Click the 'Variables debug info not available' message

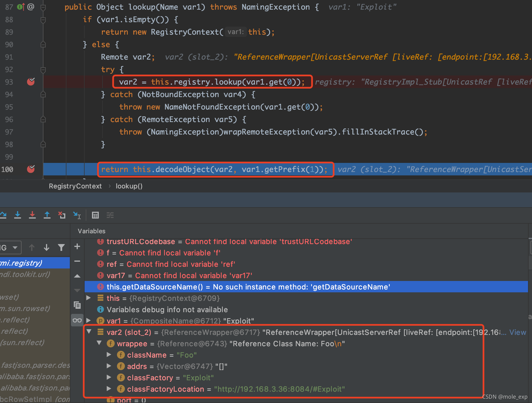[x=167, y=310]
